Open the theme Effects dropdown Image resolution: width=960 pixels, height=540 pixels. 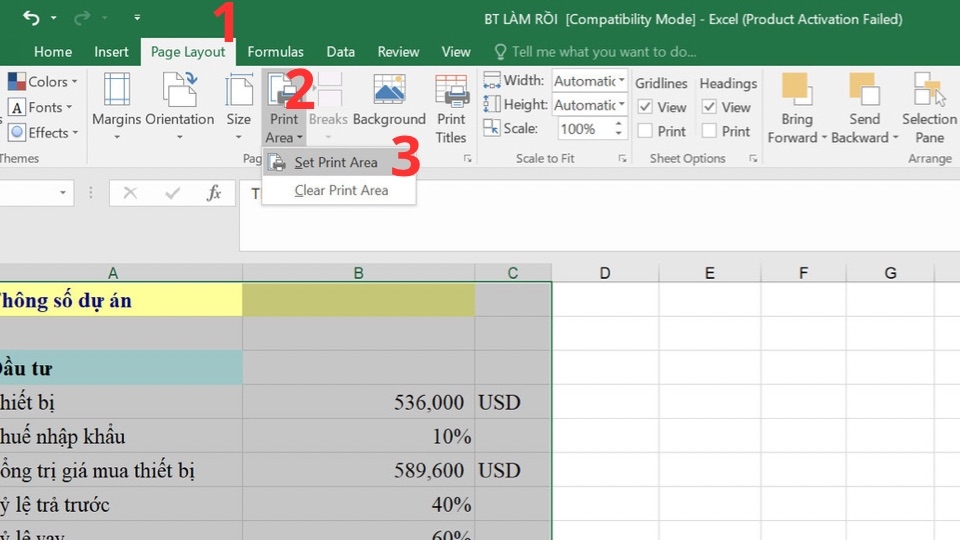[43, 133]
